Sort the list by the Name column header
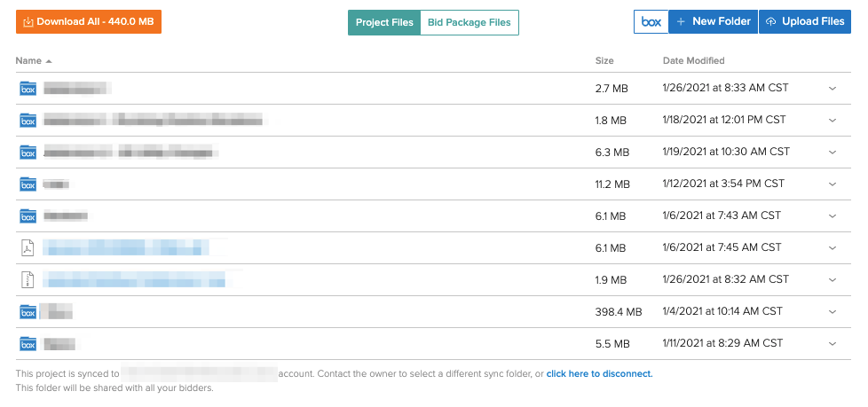The image size is (868, 407). click(x=29, y=61)
